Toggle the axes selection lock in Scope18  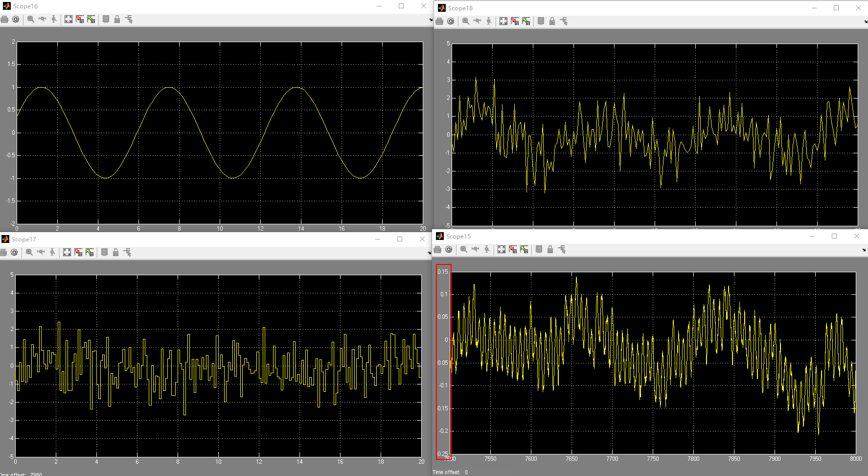552,21
